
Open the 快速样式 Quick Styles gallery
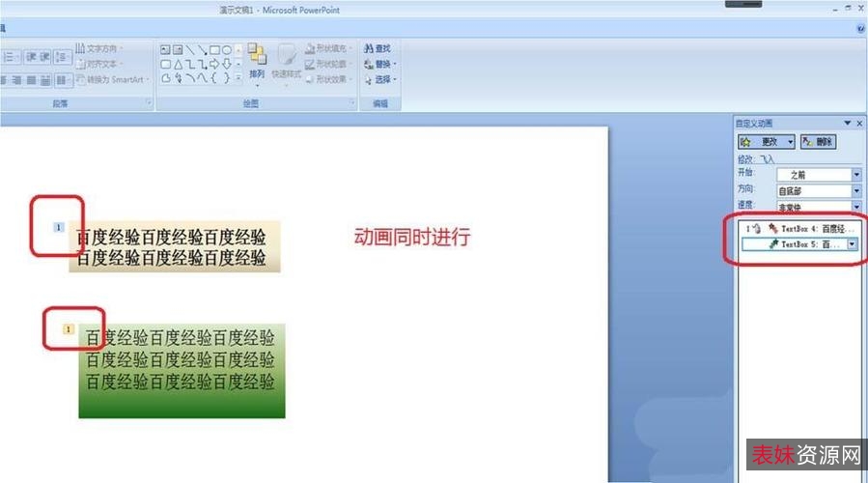(x=286, y=64)
